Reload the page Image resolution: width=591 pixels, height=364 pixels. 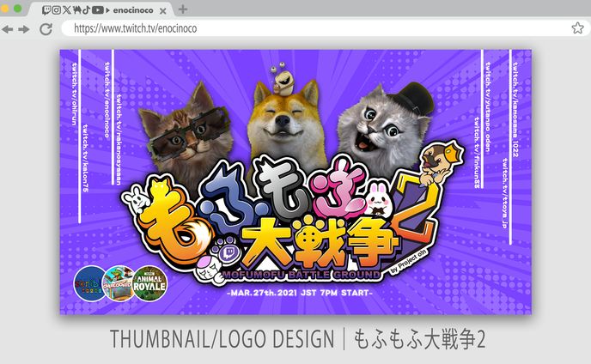[x=46, y=28]
